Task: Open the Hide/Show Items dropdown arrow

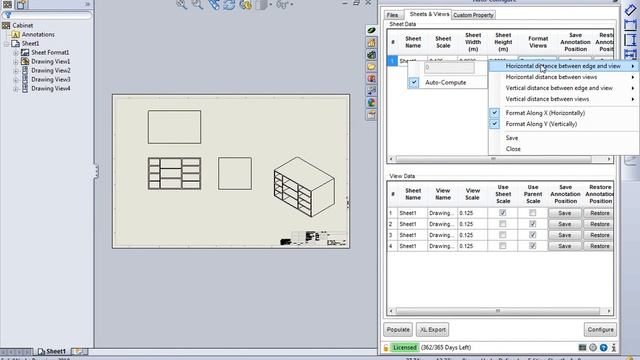Action: (x=291, y=4)
